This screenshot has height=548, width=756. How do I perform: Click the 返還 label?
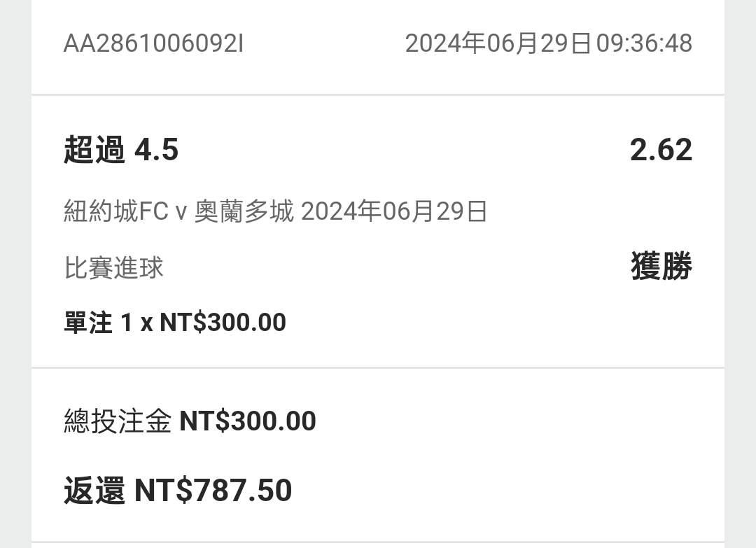tap(94, 491)
